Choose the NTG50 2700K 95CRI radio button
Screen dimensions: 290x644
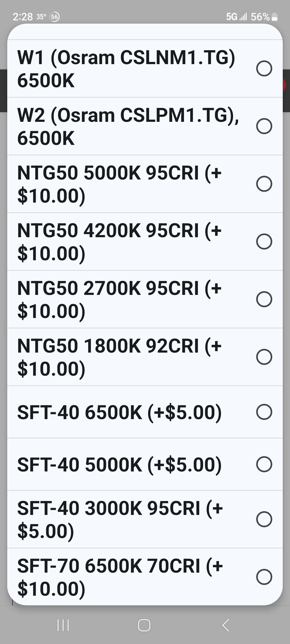264,299
